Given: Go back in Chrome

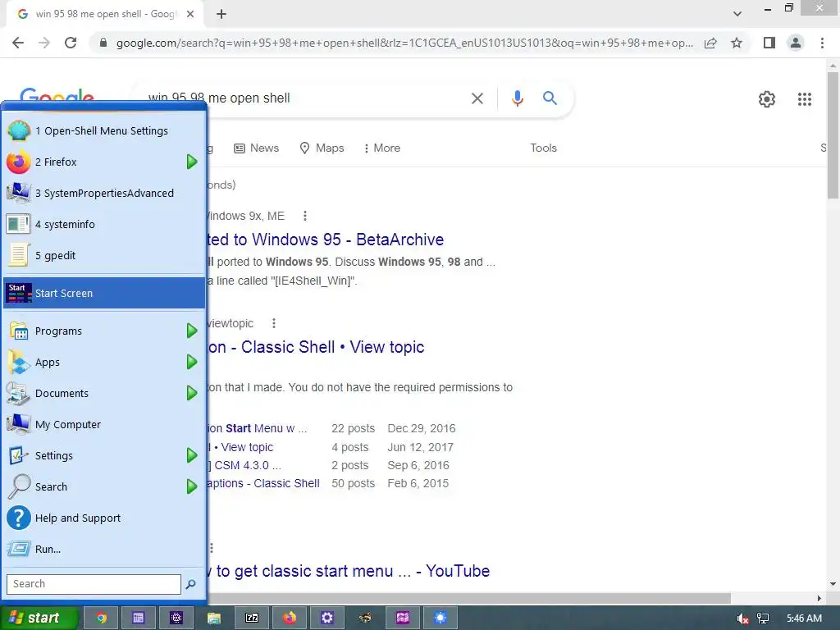Looking at the screenshot, I should tap(18, 43).
